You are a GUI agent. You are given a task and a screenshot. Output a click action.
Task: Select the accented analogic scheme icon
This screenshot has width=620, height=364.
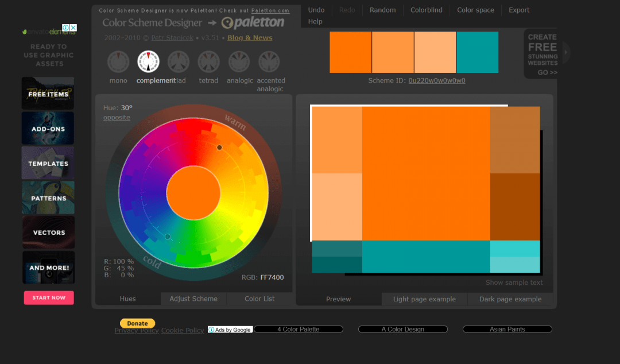269,62
